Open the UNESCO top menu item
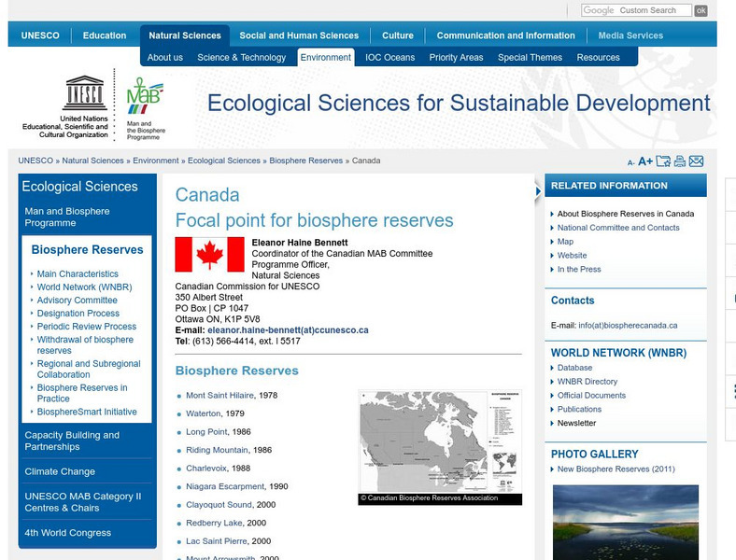This screenshot has width=736, height=560. point(40,35)
